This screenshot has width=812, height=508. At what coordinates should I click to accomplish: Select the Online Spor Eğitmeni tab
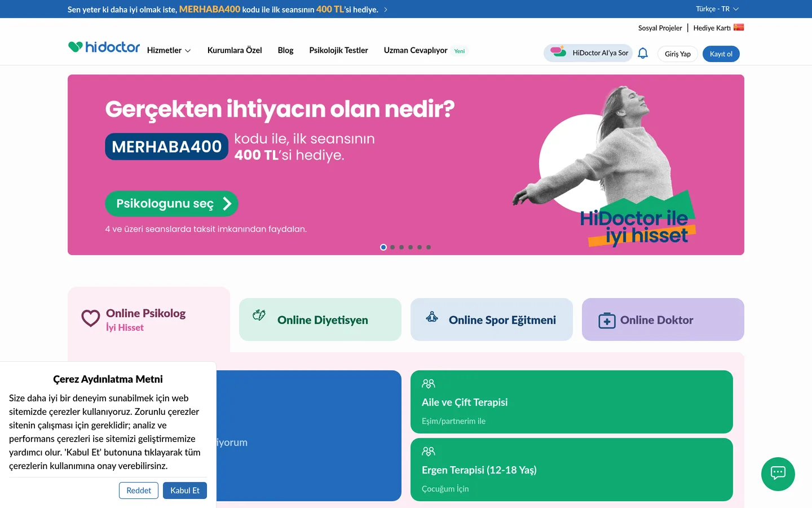(492, 319)
